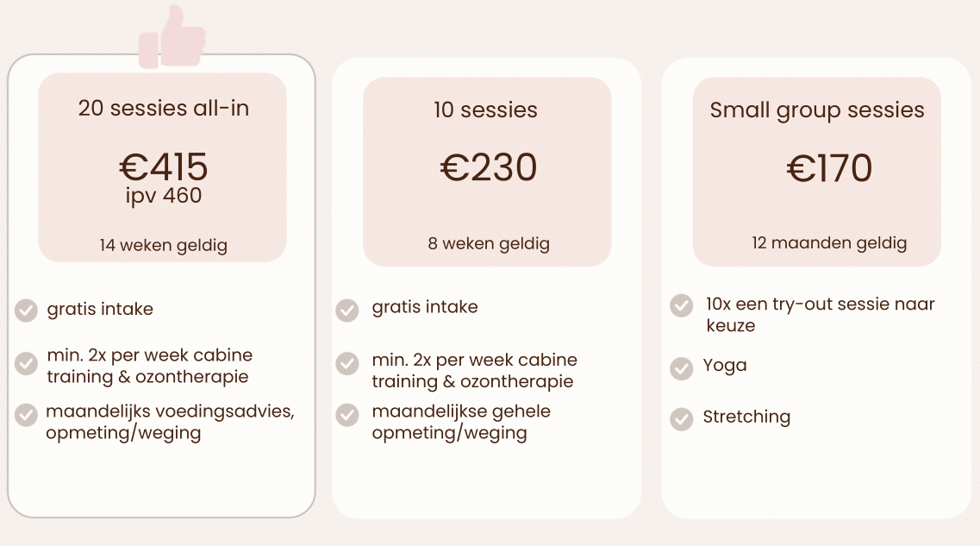
Task: Click the '14 weken geldig' text
Action: (163, 246)
